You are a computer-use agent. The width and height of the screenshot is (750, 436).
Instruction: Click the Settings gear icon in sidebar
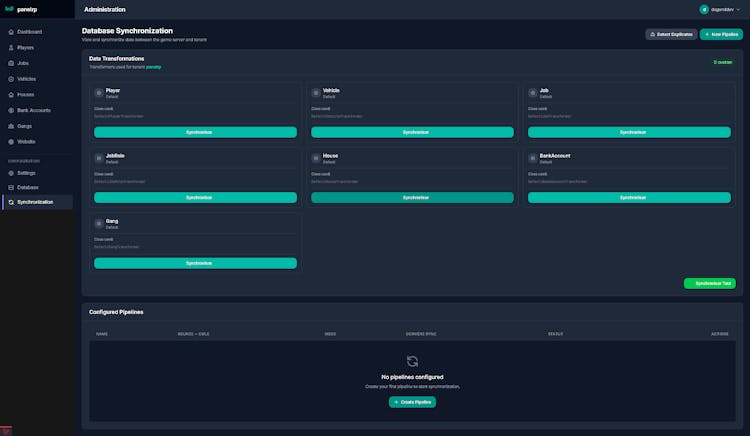(x=11, y=173)
